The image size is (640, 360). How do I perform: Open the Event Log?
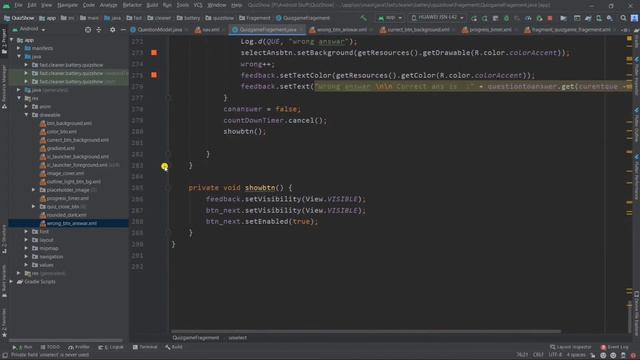[614, 347]
